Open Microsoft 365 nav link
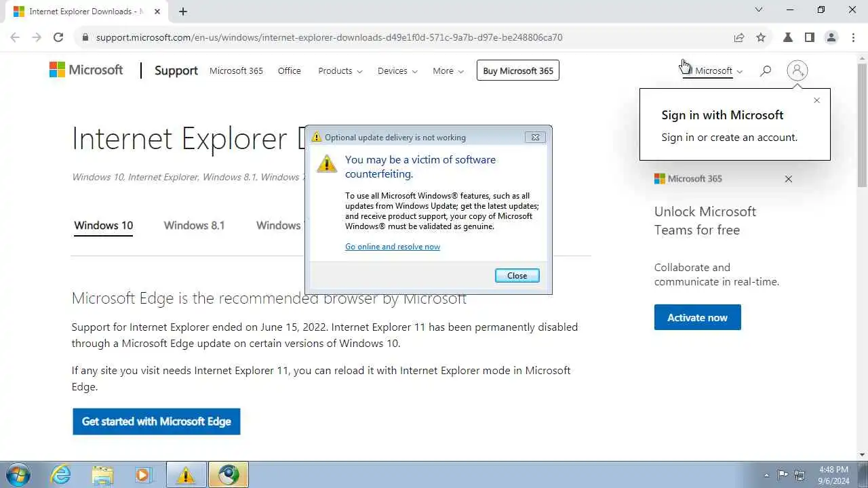The image size is (868, 488). [x=236, y=70]
